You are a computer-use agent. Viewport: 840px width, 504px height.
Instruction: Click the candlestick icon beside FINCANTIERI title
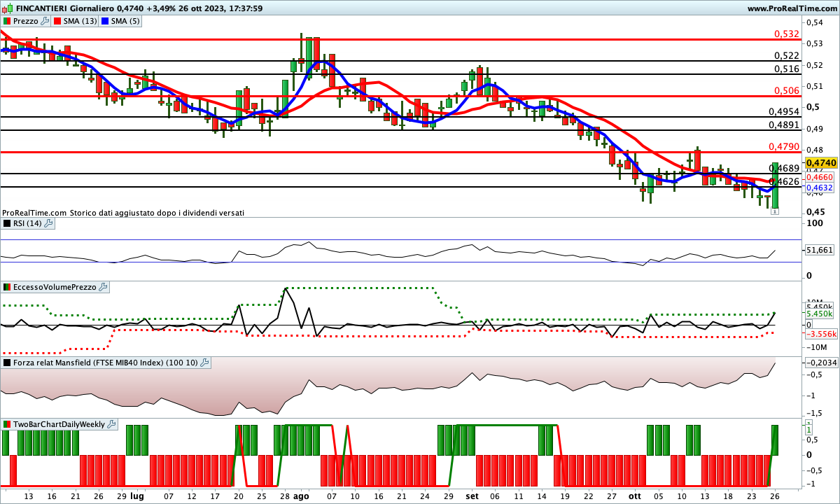click(x=8, y=8)
